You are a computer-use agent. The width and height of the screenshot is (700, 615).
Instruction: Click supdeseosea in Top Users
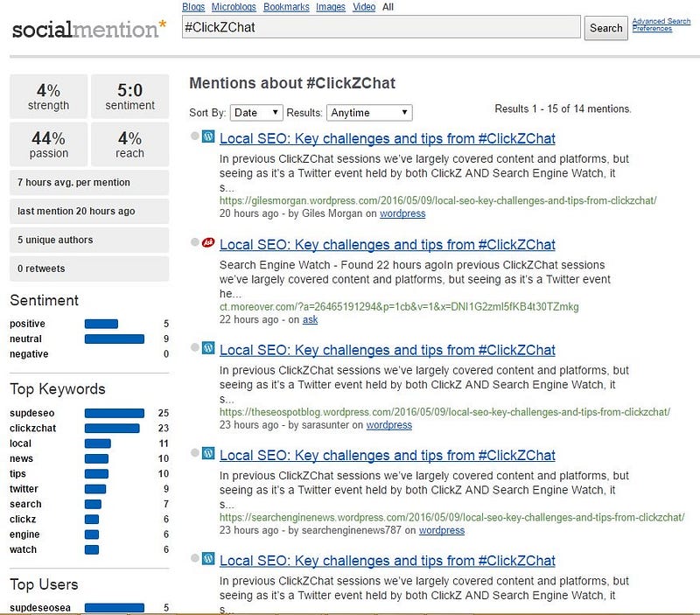coord(40,607)
